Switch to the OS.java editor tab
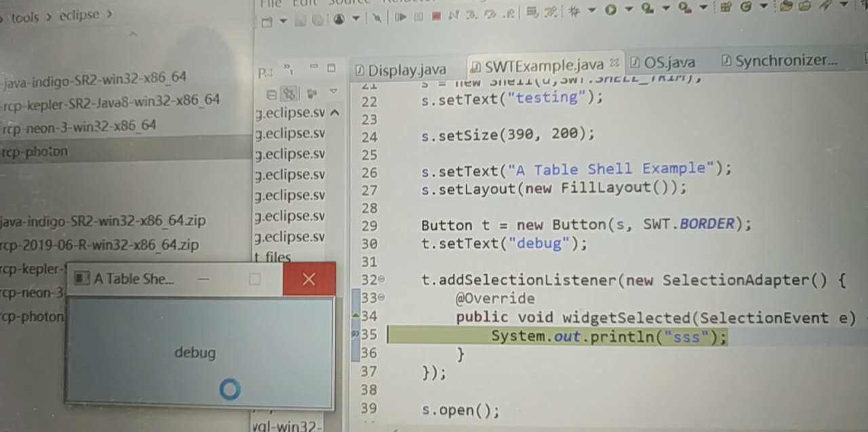The image size is (868, 432). (x=663, y=62)
